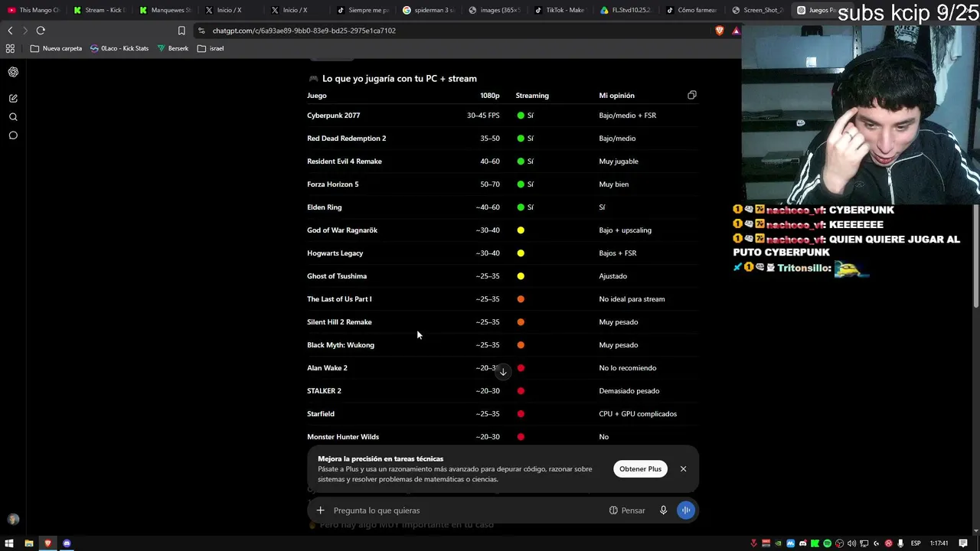Switch to the Cómo farmear tab

[x=692, y=10]
